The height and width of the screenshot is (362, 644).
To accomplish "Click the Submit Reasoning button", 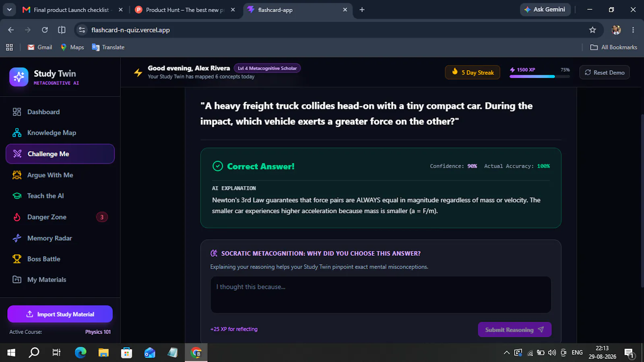I will click(x=514, y=329).
